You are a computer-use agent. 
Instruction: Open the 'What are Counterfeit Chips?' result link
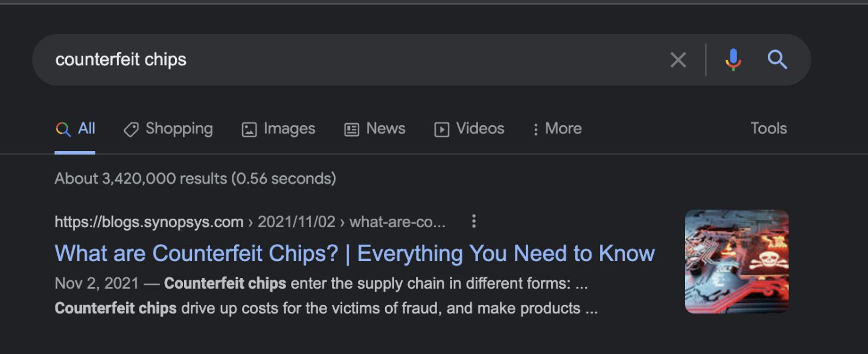point(354,253)
